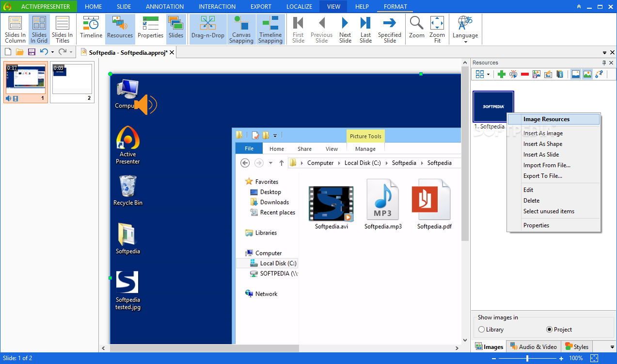Adjust the zoom slider in status bar
Image resolution: width=617 pixels, height=364 pixels.
(527, 358)
